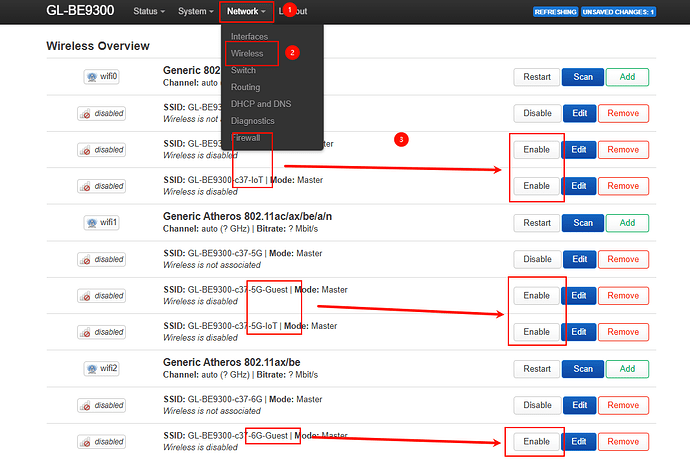Select Wireless from the Network menu

[x=247, y=53]
